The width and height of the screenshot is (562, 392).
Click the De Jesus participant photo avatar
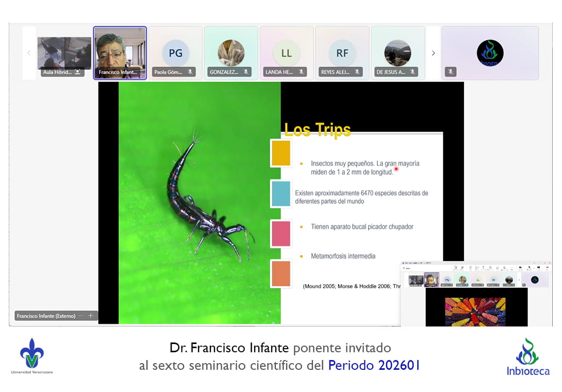398,53
